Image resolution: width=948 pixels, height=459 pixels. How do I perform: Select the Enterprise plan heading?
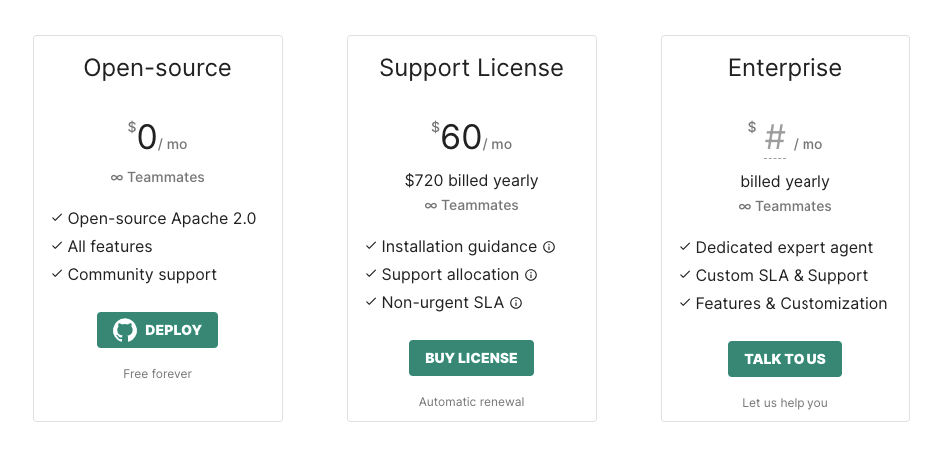pos(785,68)
